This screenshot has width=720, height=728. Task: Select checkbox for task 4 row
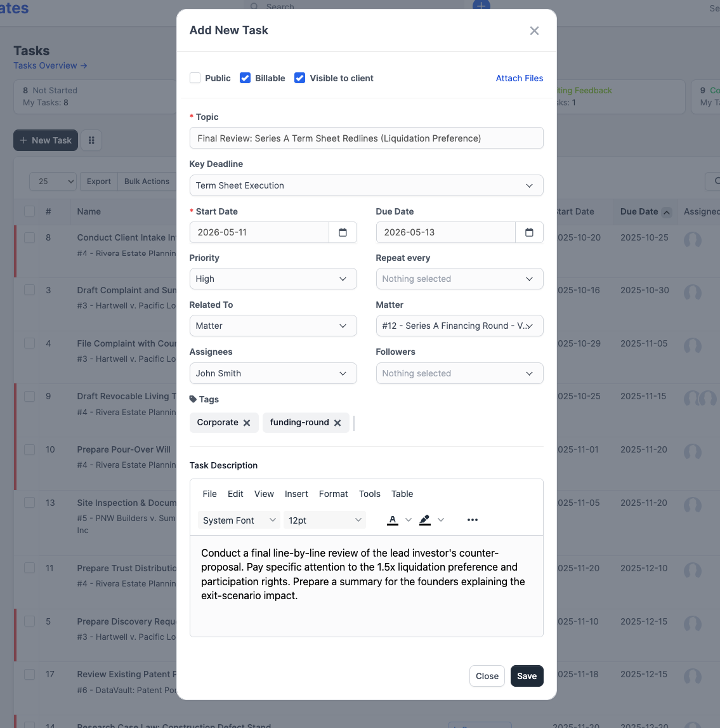[x=29, y=343]
